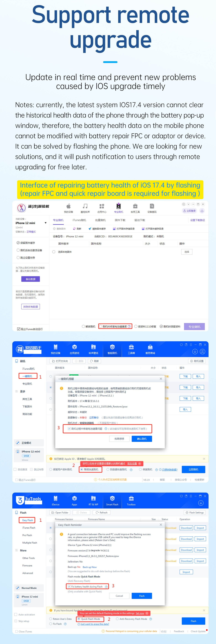Open Toolbox icon in 3uTools
The image size is (216, 644).
(131, 498)
